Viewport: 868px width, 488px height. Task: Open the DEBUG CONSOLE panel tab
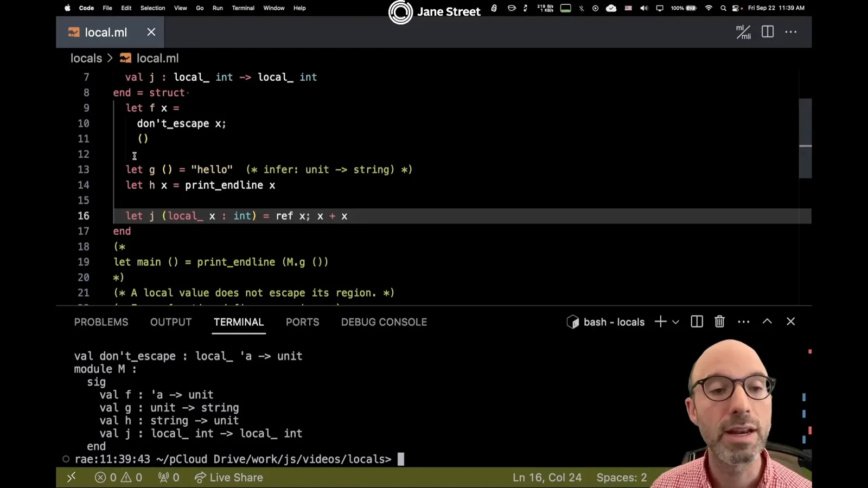(x=384, y=322)
